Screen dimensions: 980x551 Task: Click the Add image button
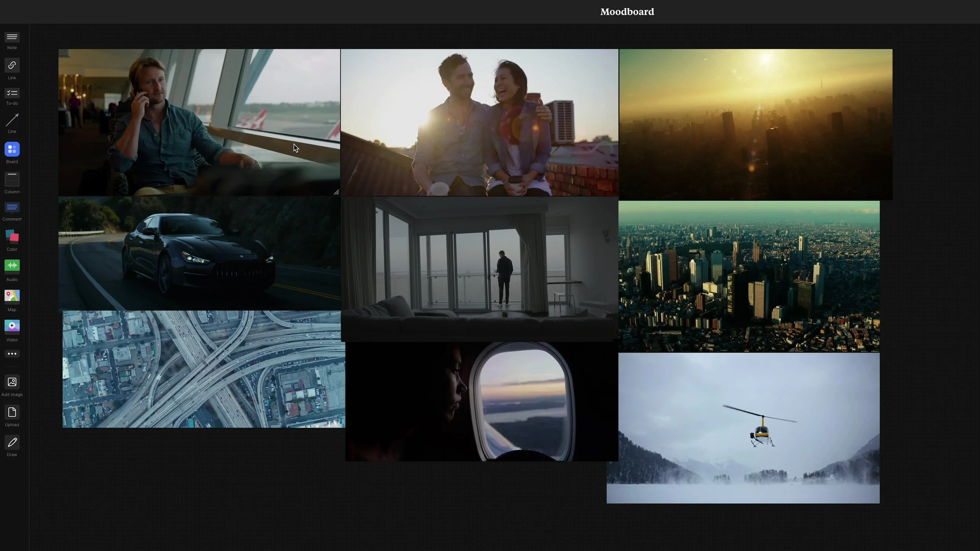[12, 382]
